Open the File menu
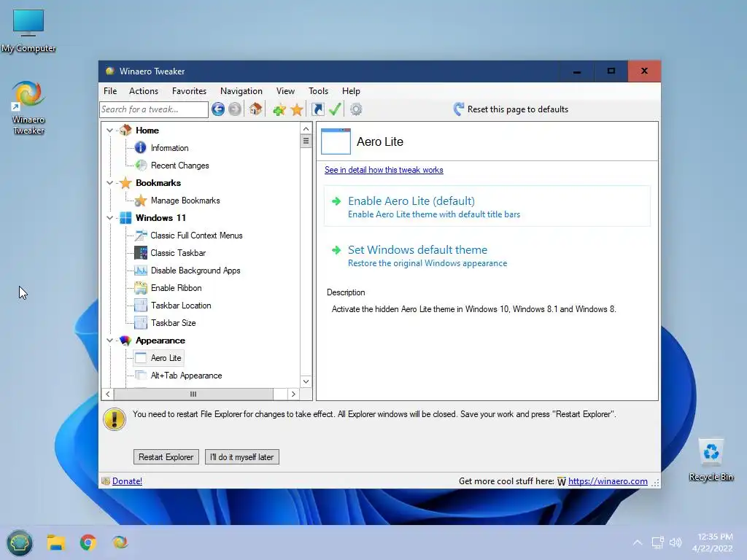The image size is (747, 560). pyautogui.click(x=110, y=91)
